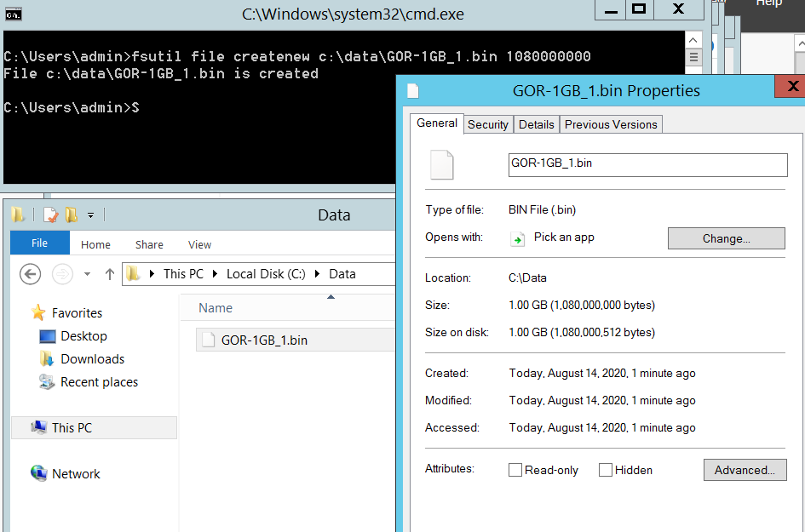Expand the breadcrumb arrow after This PC
The image size is (805, 532).
[215, 274]
